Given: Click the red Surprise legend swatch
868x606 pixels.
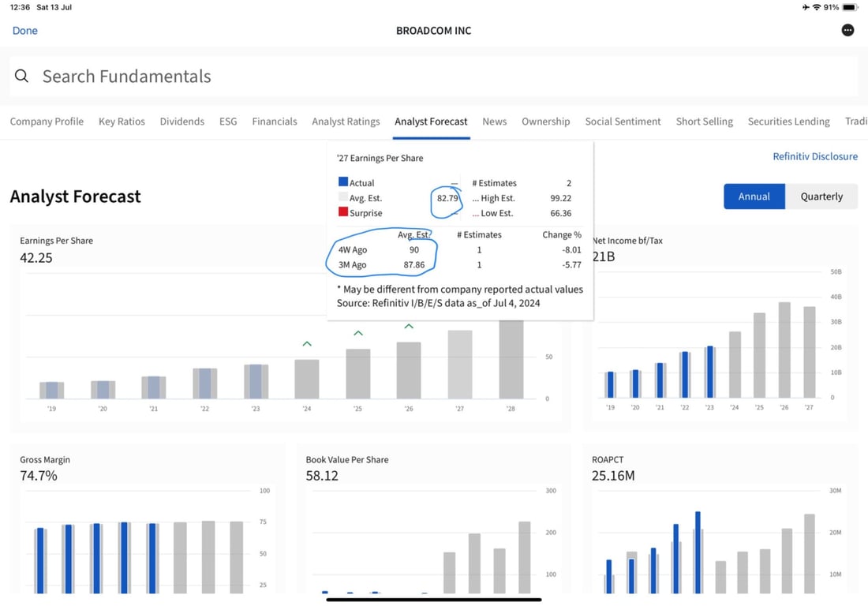Looking at the screenshot, I should coord(343,211).
